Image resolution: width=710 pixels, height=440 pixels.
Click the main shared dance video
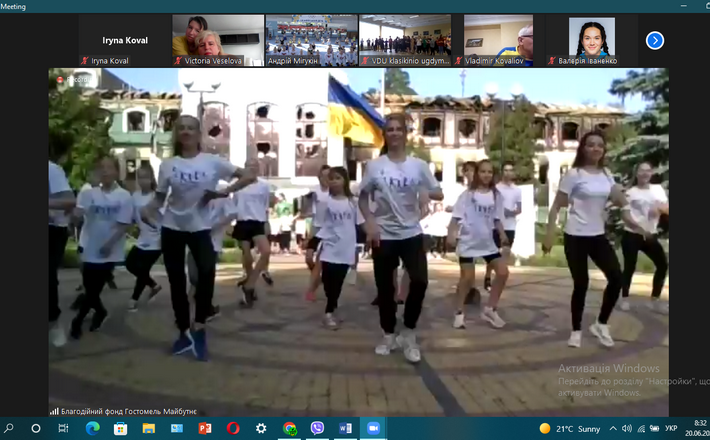click(x=358, y=240)
